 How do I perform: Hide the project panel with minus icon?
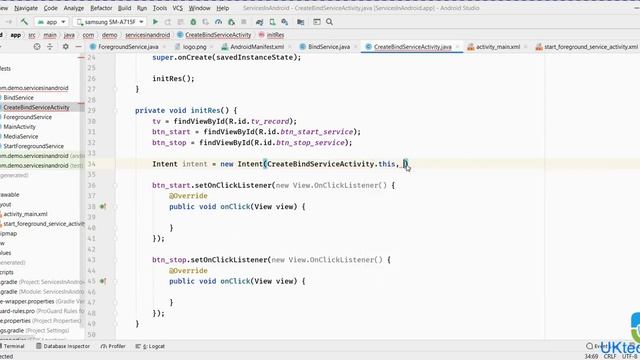[78, 47]
